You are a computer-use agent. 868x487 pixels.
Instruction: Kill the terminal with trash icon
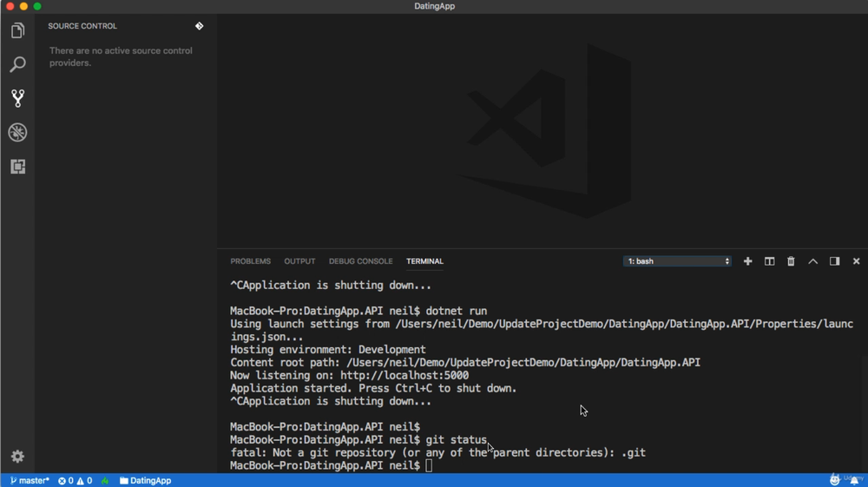(x=791, y=261)
